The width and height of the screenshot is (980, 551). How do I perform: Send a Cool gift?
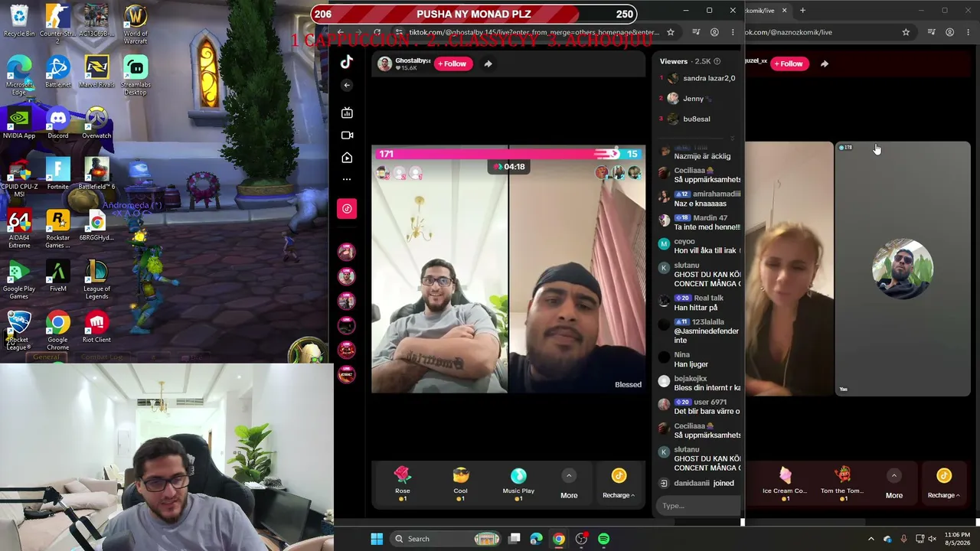click(460, 484)
